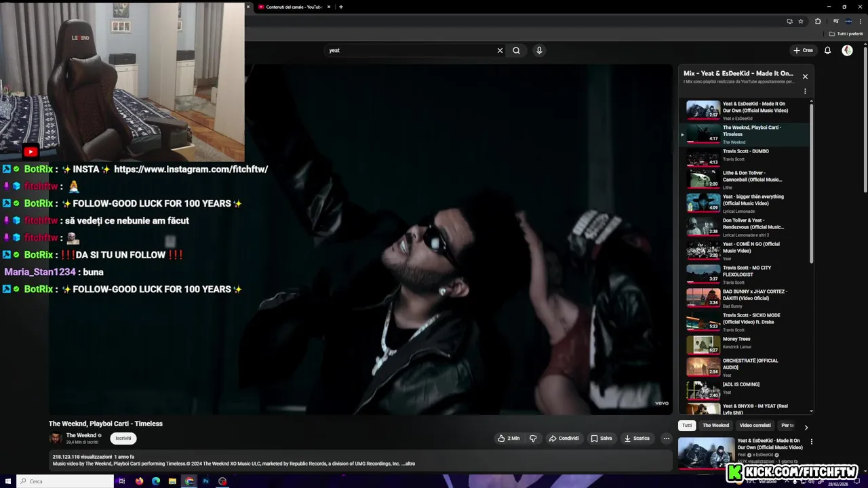The width and height of the screenshot is (868, 488).
Task: Open Chrome profile avatar
Action: tap(848, 21)
